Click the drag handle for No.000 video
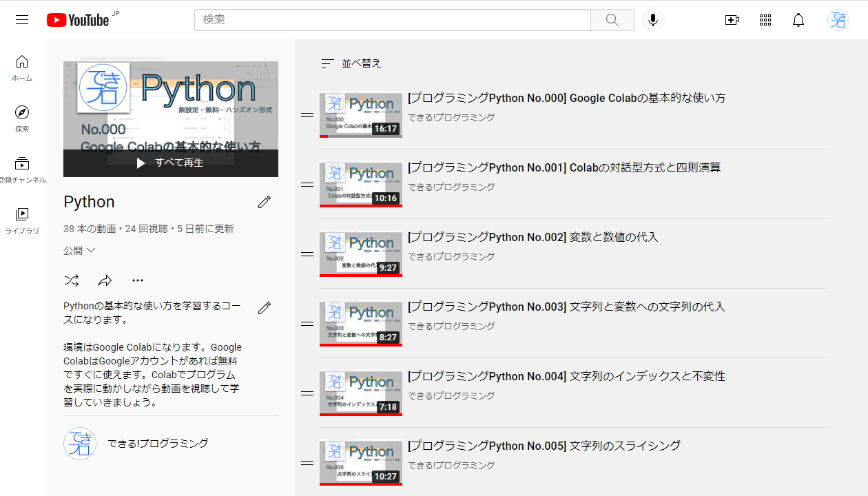Image resolution: width=868 pixels, height=496 pixels. (308, 115)
